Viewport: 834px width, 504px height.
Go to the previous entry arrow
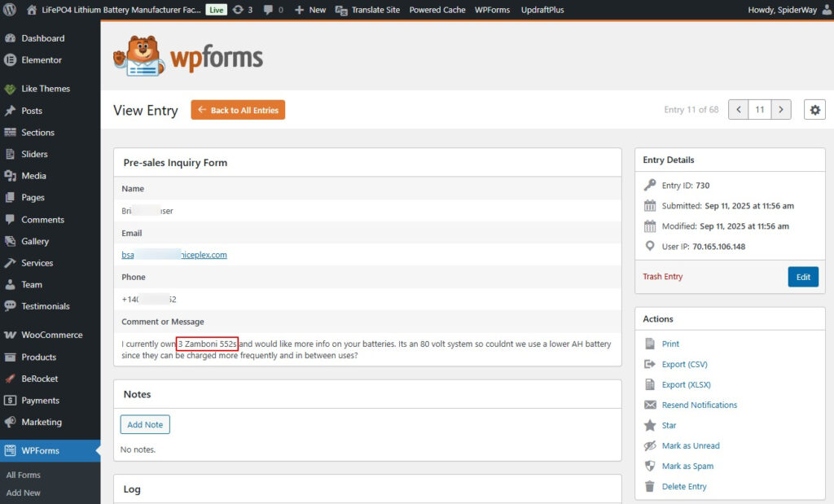coord(739,110)
